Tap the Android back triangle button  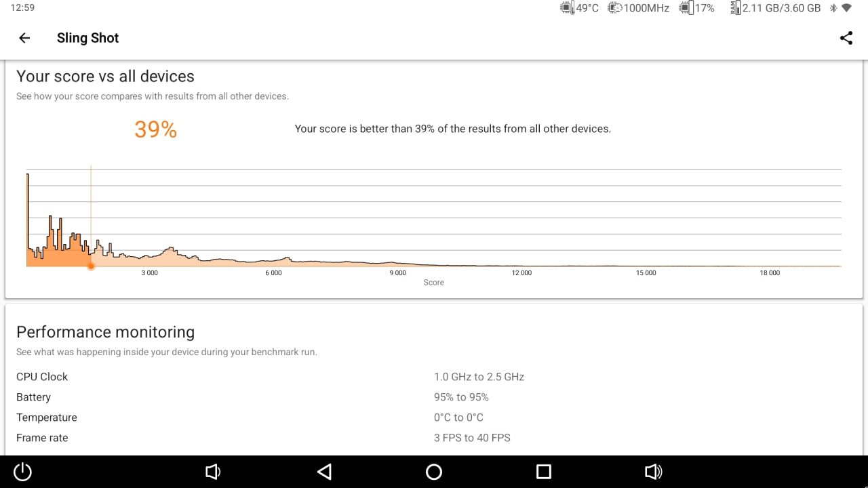(x=324, y=472)
